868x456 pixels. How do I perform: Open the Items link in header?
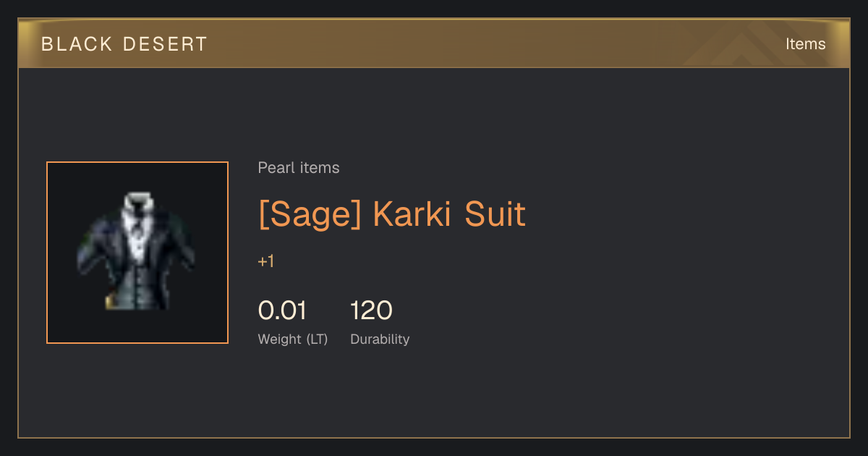click(x=805, y=44)
